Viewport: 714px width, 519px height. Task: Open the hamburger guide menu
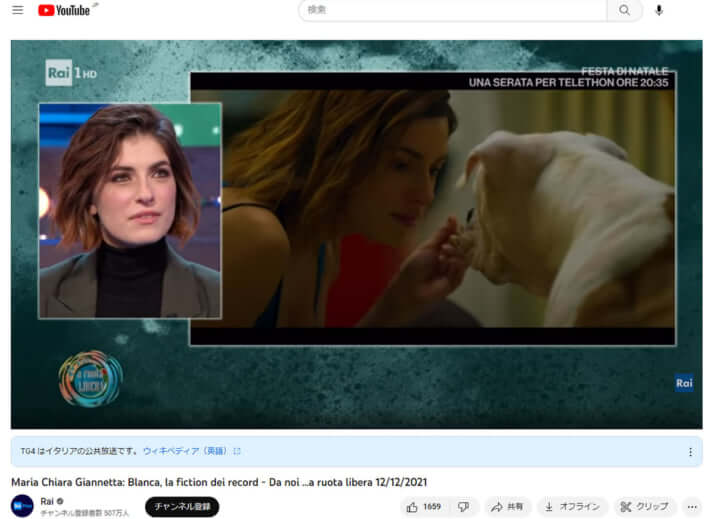[x=18, y=10]
